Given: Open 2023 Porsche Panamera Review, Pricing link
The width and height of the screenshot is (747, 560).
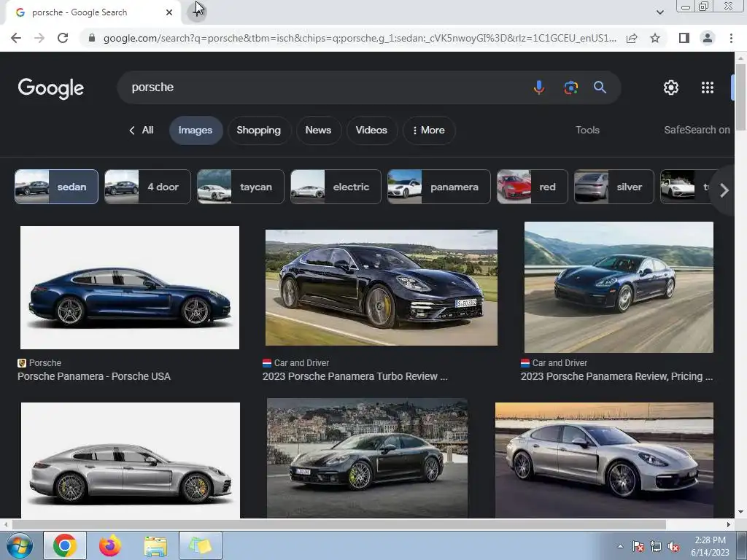Looking at the screenshot, I should pos(617,376).
